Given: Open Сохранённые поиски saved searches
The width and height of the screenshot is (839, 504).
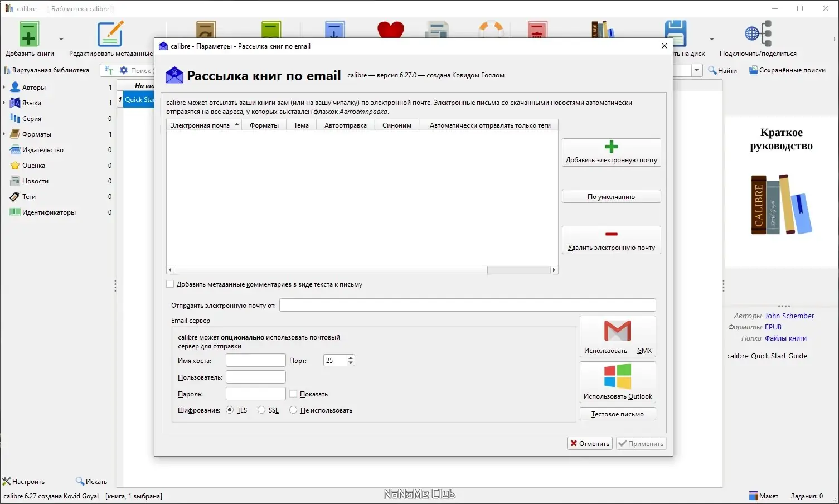Looking at the screenshot, I should (x=787, y=70).
